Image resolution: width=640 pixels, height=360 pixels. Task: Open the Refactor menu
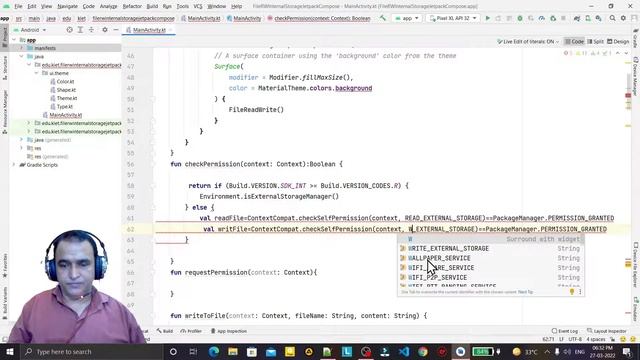click(132, 6)
